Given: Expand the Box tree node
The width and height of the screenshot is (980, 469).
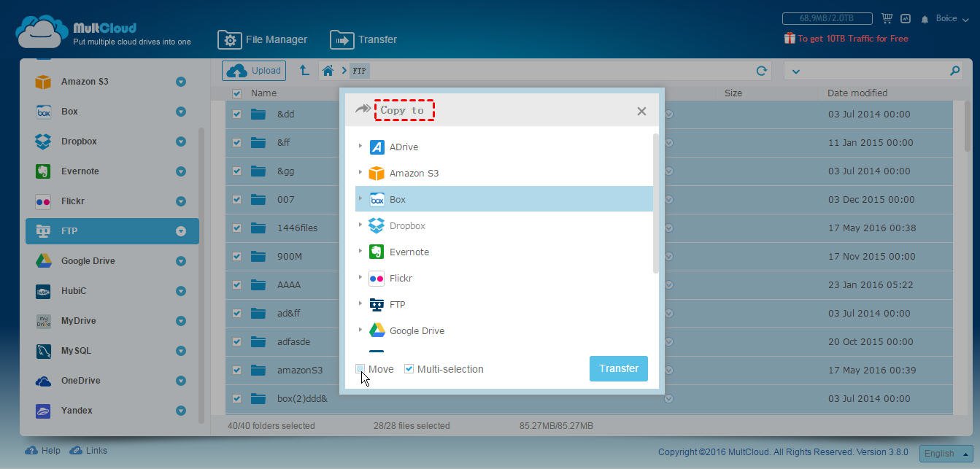Looking at the screenshot, I should coord(360,198).
